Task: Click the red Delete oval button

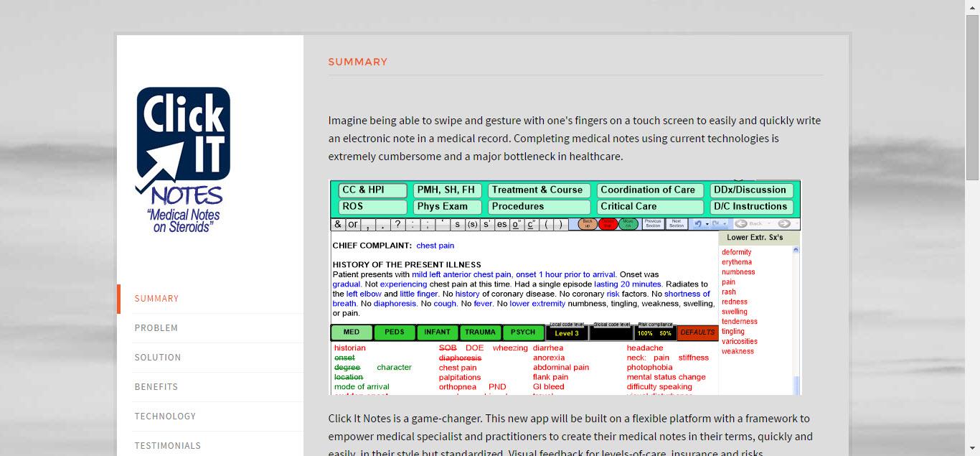Action: (x=608, y=224)
